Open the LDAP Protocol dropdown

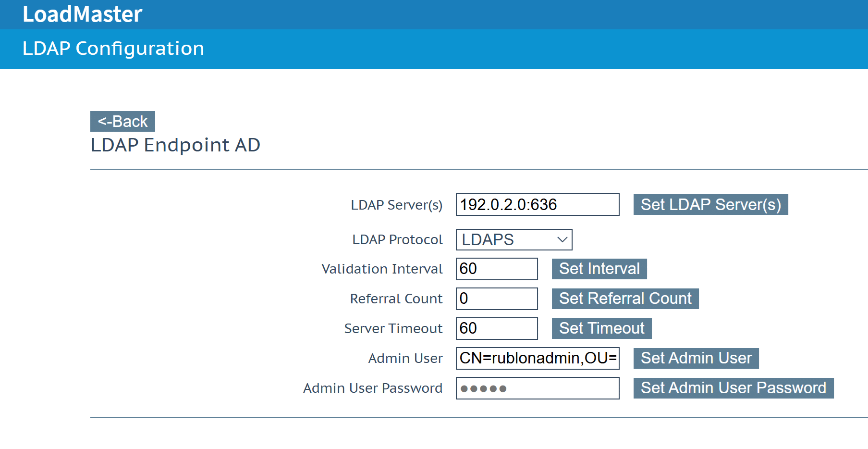click(x=513, y=239)
